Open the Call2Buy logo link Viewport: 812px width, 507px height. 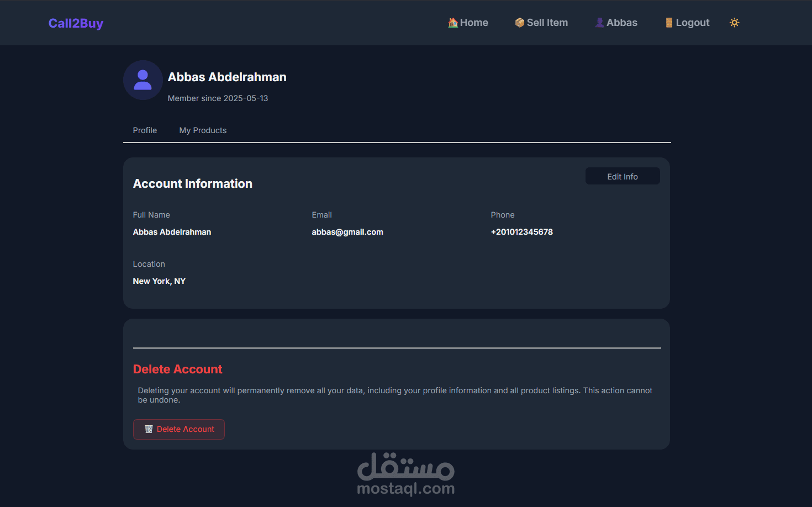[x=76, y=23]
